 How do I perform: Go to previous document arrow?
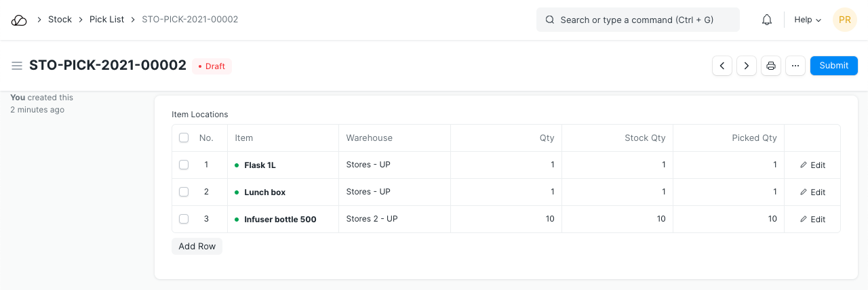pyautogui.click(x=722, y=66)
